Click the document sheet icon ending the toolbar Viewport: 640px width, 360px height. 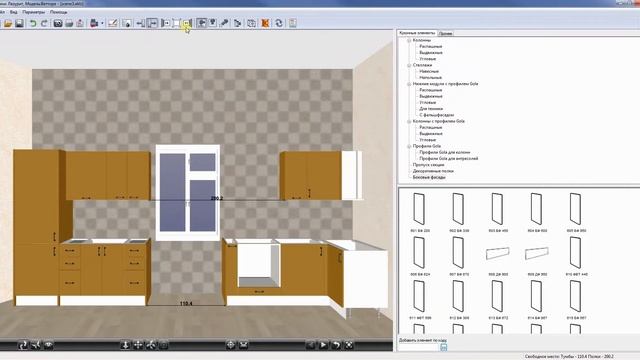(x=292, y=23)
